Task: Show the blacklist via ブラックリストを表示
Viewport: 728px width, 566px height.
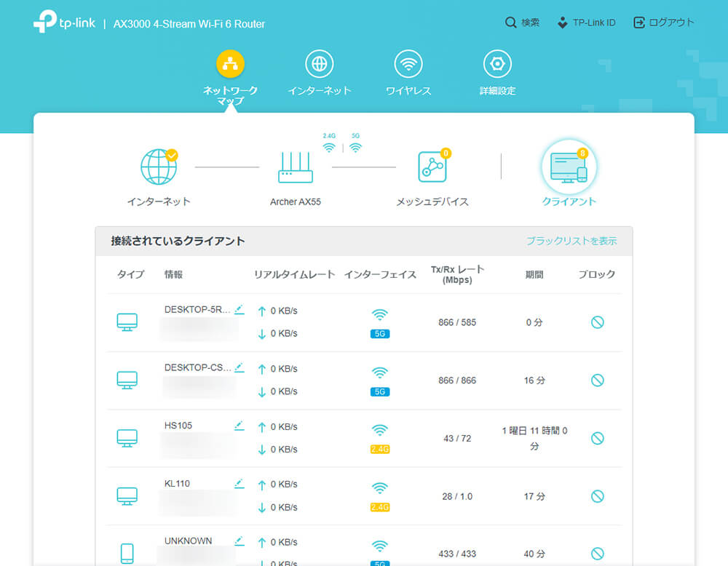Action: [x=571, y=241]
